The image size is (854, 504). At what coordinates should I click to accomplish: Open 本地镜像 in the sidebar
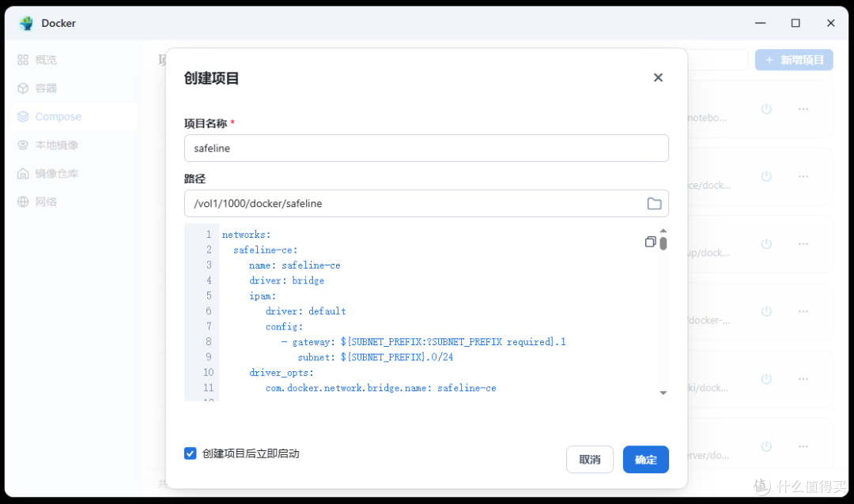point(73,145)
